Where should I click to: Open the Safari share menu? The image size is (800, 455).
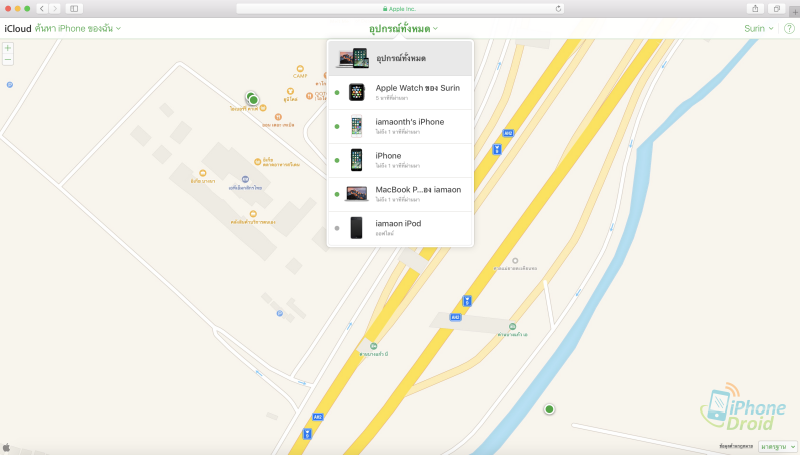click(755, 9)
